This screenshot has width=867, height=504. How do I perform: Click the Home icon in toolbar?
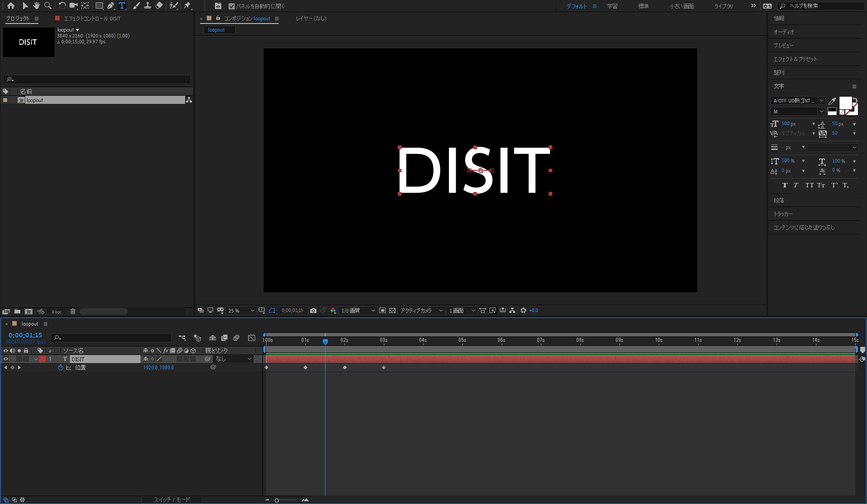coord(11,6)
